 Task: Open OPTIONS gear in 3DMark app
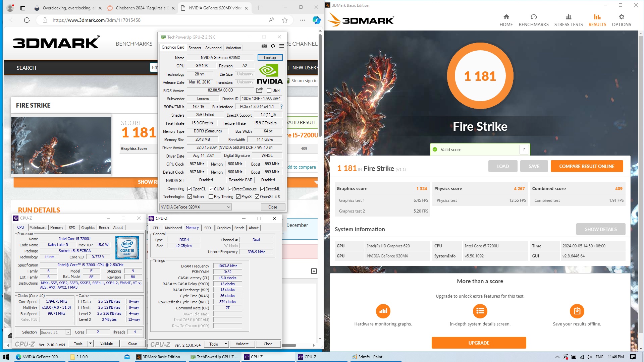(622, 20)
